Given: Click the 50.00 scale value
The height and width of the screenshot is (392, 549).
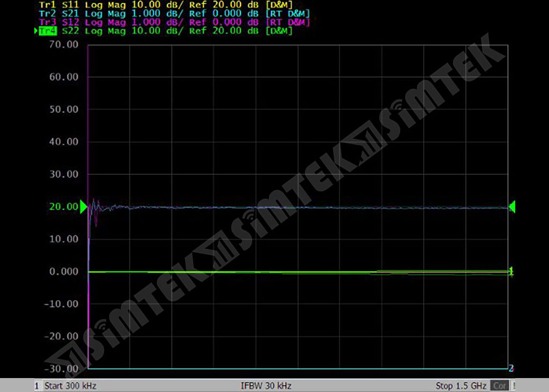Looking at the screenshot, I should pos(64,109).
